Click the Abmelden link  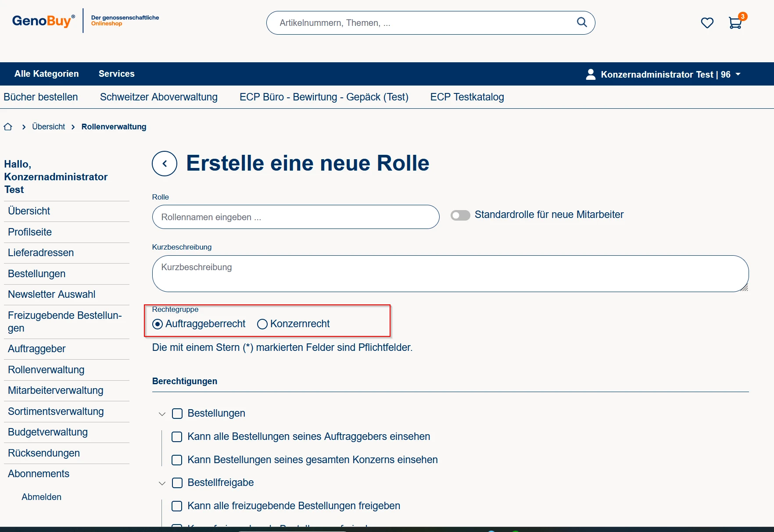pyautogui.click(x=42, y=497)
